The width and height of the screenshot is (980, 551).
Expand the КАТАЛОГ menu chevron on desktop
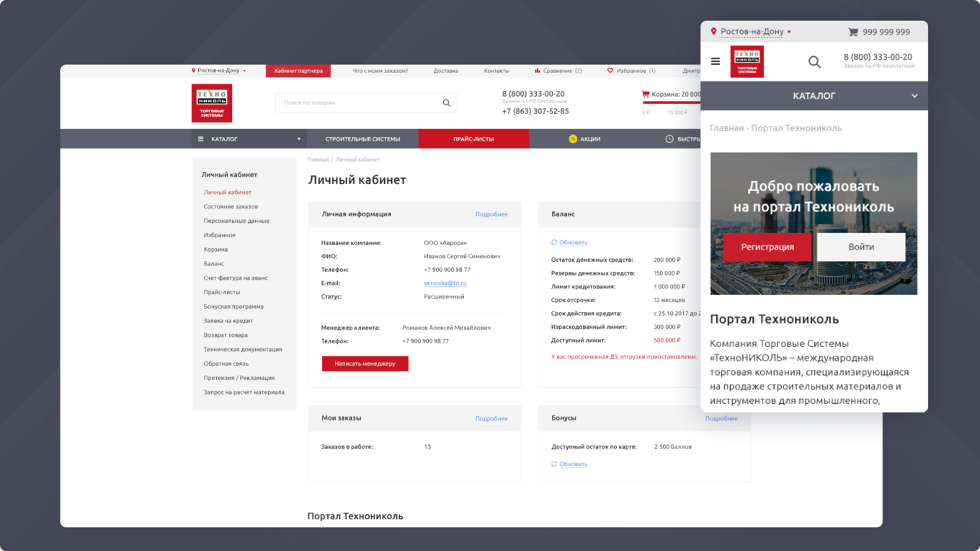[x=298, y=138]
